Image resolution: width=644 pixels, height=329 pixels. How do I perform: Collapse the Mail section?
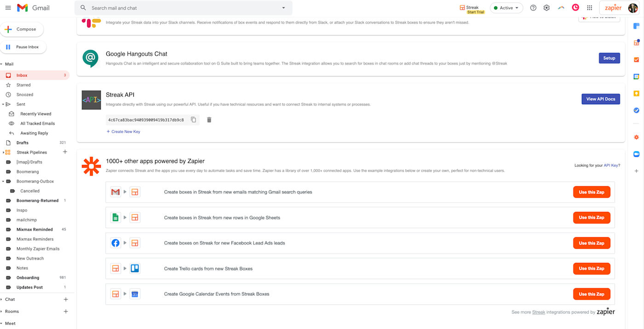point(2,64)
